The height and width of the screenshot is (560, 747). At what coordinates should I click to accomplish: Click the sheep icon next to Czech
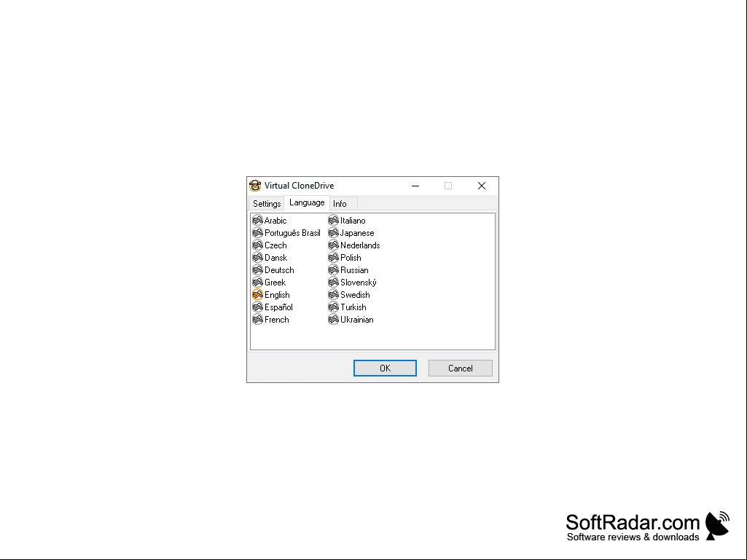[x=258, y=245]
